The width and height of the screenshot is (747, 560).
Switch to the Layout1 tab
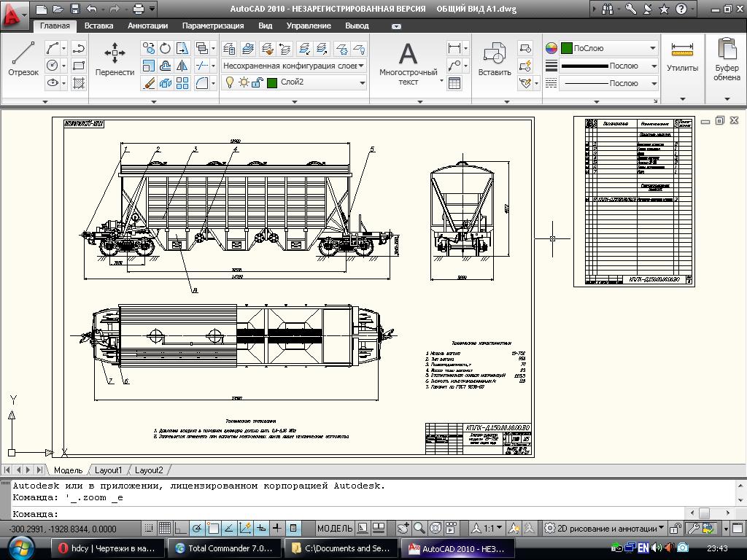(x=108, y=470)
